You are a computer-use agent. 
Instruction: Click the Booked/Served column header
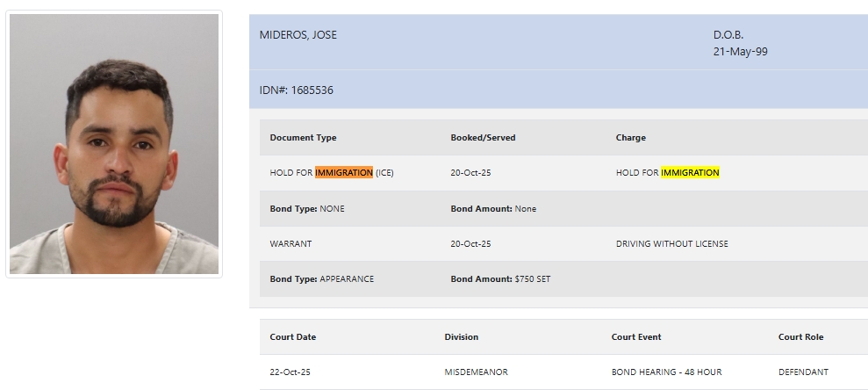tap(483, 138)
